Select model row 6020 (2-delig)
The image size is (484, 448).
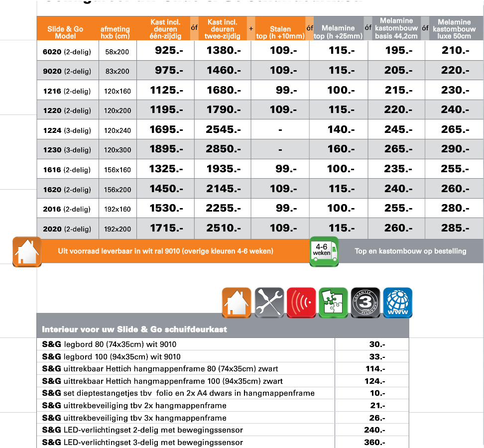[67, 51]
